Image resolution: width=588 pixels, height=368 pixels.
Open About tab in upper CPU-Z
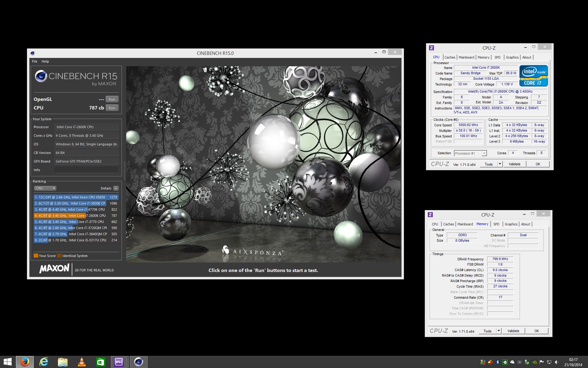(x=527, y=57)
